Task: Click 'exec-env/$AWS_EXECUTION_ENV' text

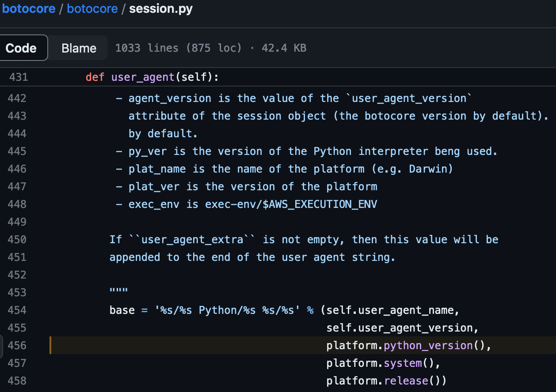Action: click(291, 204)
